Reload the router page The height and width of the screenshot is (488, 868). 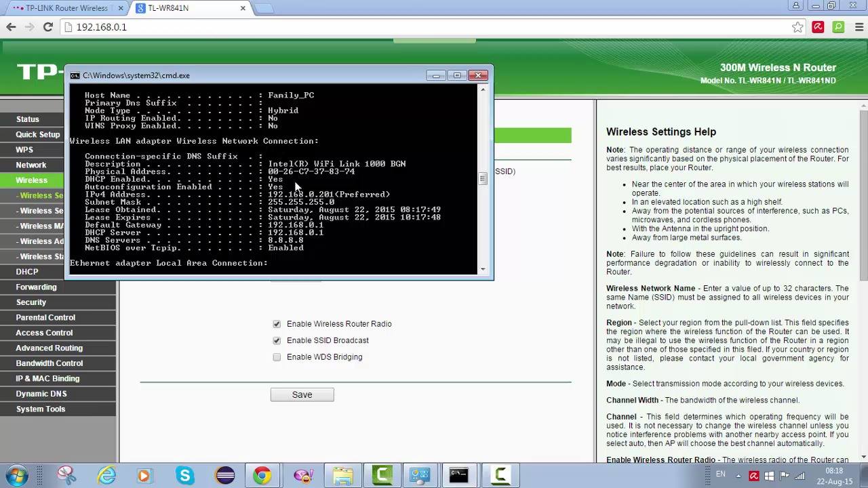(47, 27)
